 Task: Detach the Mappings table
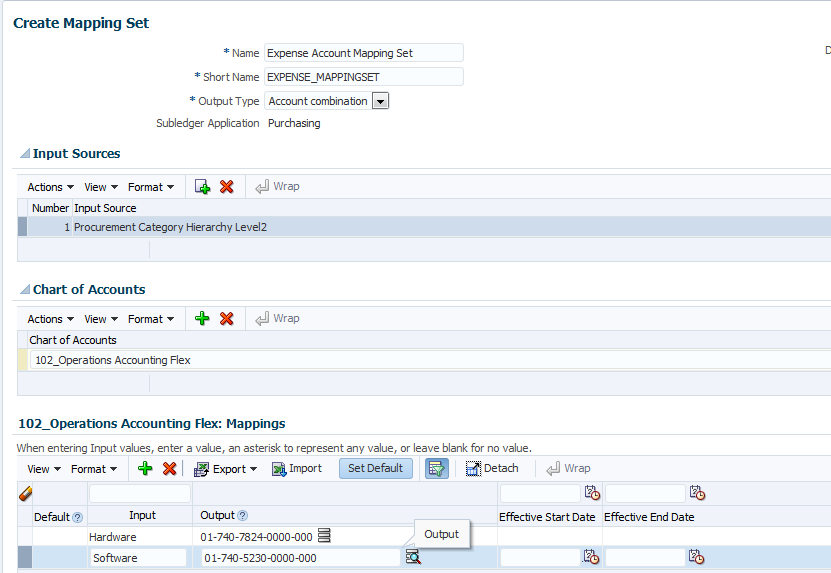click(492, 469)
